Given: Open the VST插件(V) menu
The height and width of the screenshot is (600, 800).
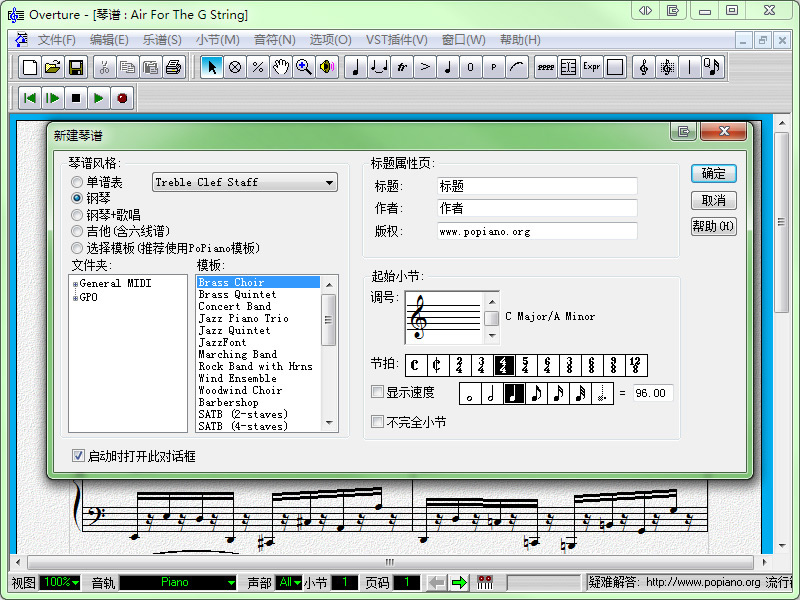Looking at the screenshot, I should point(396,40).
